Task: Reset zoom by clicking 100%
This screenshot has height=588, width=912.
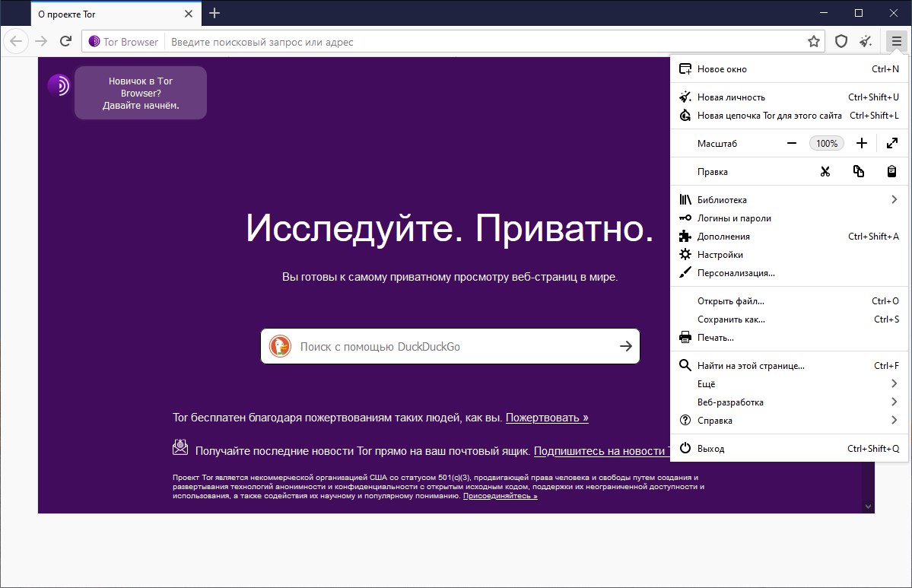Action: [827, 143]
